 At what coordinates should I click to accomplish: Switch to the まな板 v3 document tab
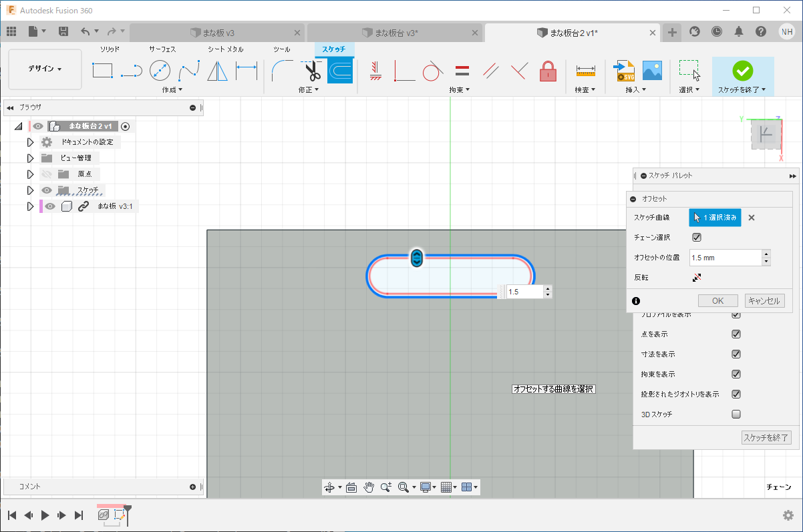click(x=218, y=32)
